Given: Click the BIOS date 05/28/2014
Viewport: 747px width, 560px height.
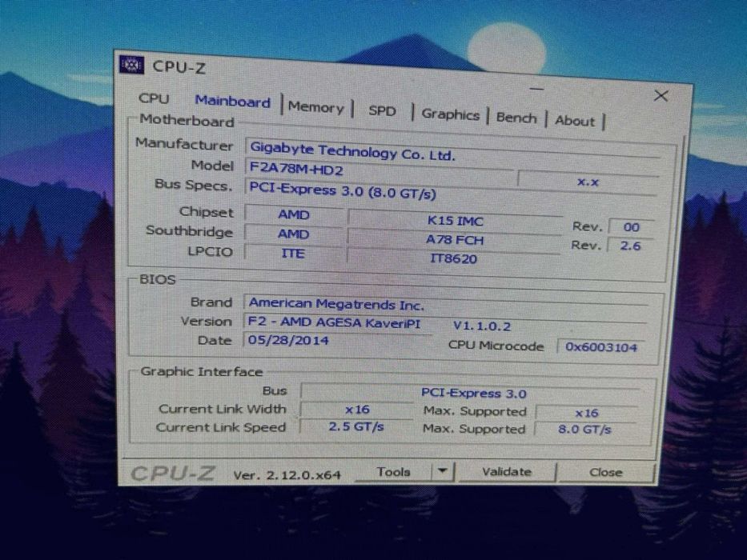Looking at the screenshot, I should 337,341.
